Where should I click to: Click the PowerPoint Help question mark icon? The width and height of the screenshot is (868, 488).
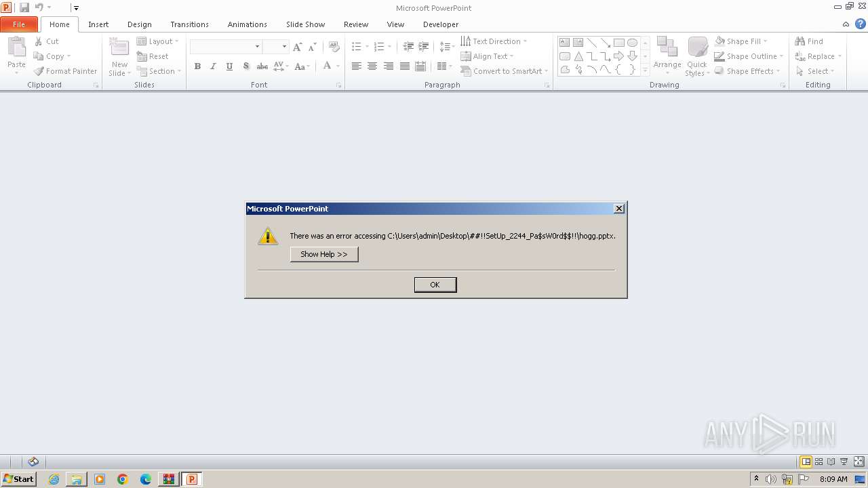click(x=860, y=24)
